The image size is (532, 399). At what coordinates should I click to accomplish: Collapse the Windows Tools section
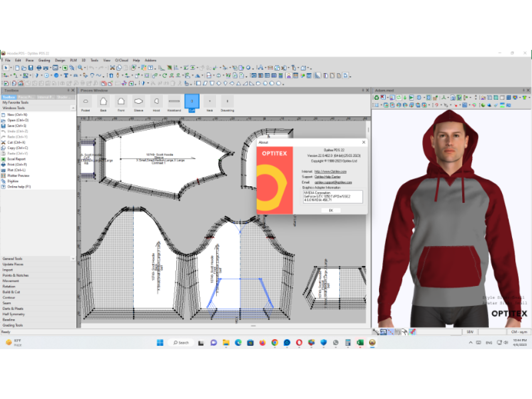73,108
